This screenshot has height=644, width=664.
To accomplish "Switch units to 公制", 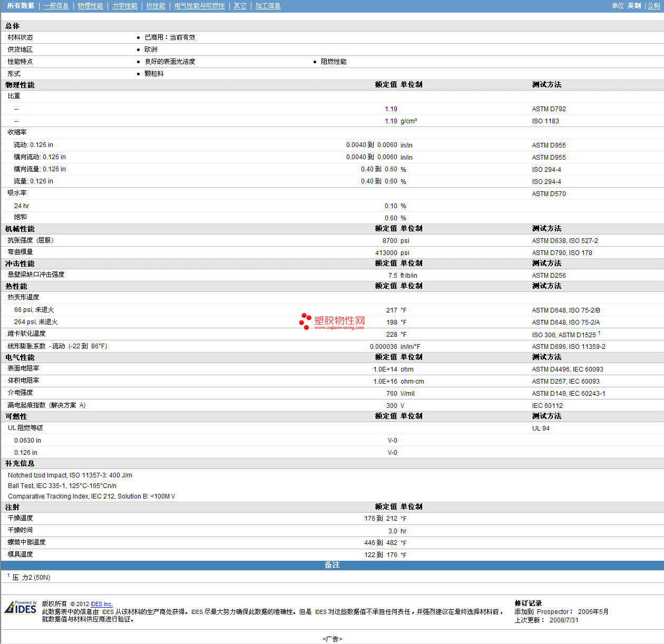I will click(x=653, y=6).
